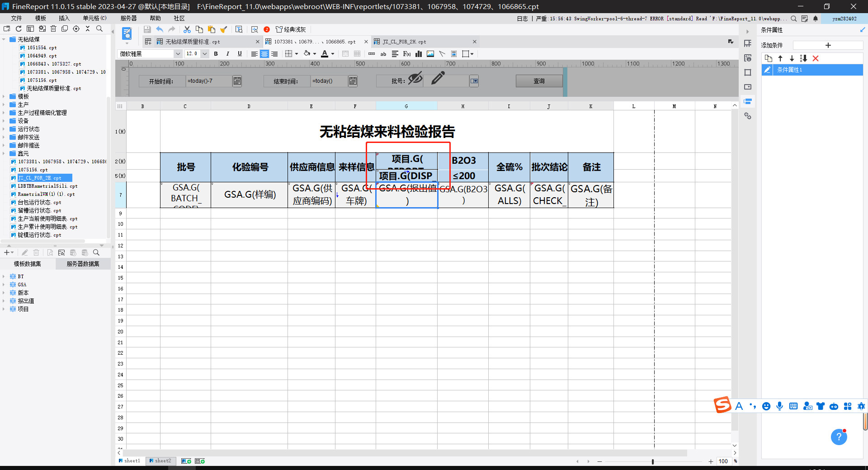
Task: Click the 查询 button
Action: pyautogui.click(x=539, y=81)
